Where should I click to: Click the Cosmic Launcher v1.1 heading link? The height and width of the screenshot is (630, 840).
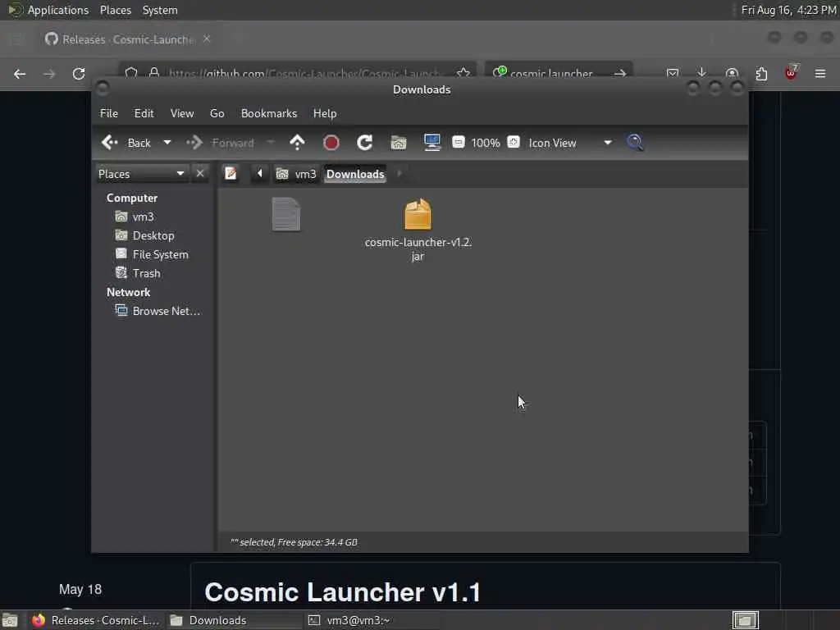tap(342, 592)
